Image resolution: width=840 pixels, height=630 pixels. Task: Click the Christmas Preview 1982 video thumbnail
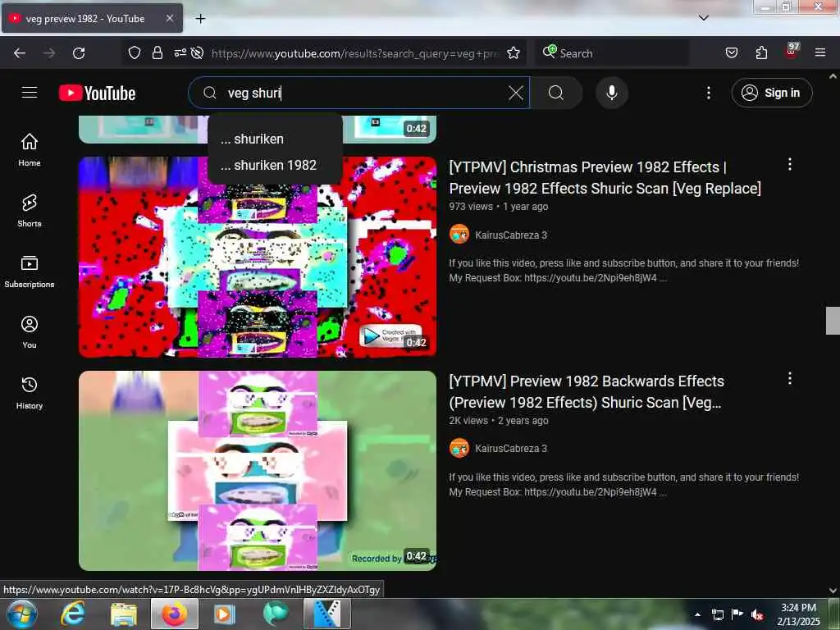point(258,257)
